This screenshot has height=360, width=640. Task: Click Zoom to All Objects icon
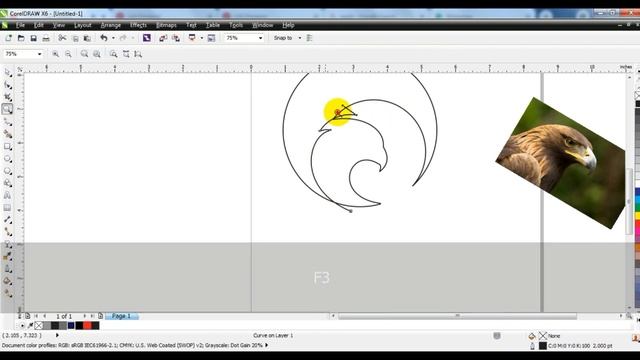[x=97, y=54]
